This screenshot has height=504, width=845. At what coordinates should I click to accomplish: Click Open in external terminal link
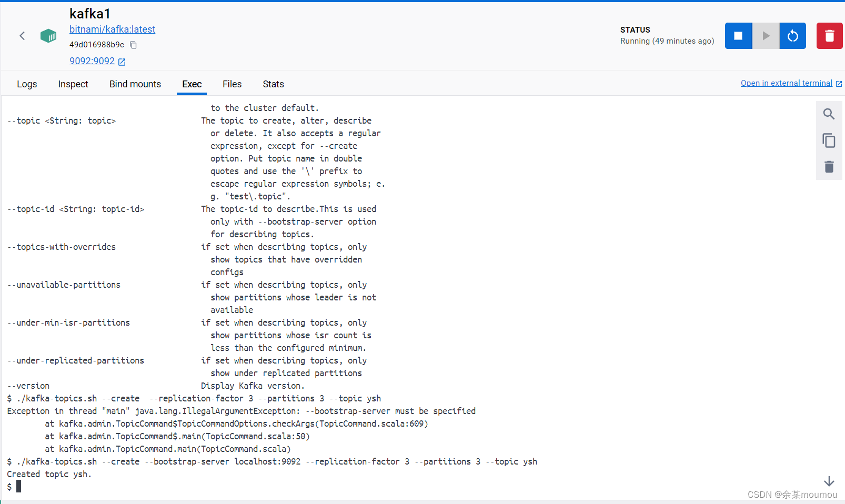(x=787, y=83)
